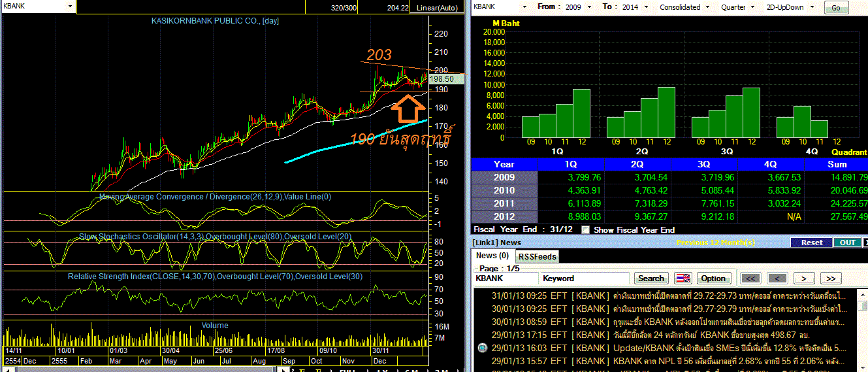Screen dimensions: 868x372
Task: Select the Moving Average Convergence / Divergence indicator label
Action: coord(216,197)
